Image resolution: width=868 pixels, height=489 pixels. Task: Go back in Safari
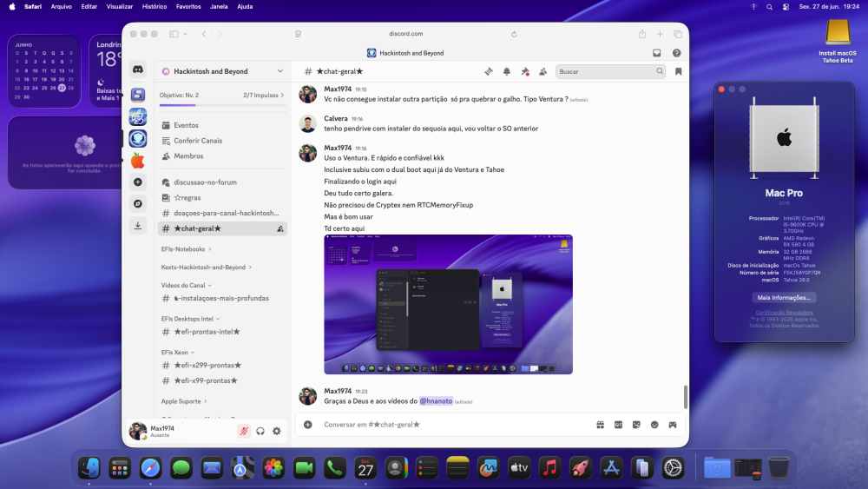pos(204,34)
